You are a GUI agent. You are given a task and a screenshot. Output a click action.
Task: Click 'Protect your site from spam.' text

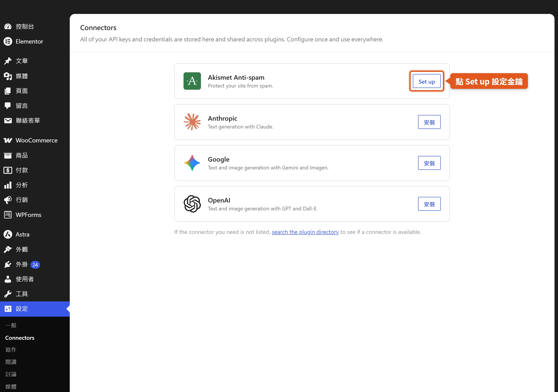240,86
